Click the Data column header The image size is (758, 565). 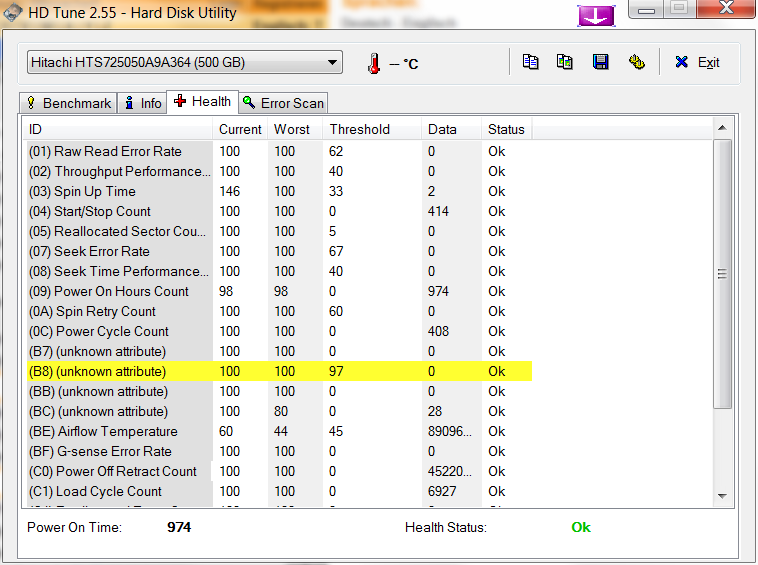click(452, 130)
